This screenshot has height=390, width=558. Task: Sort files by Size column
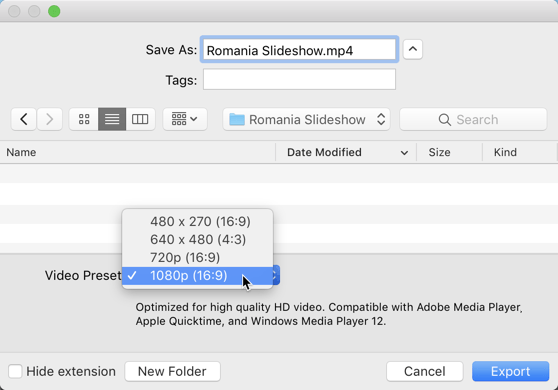tap(449, 152)
